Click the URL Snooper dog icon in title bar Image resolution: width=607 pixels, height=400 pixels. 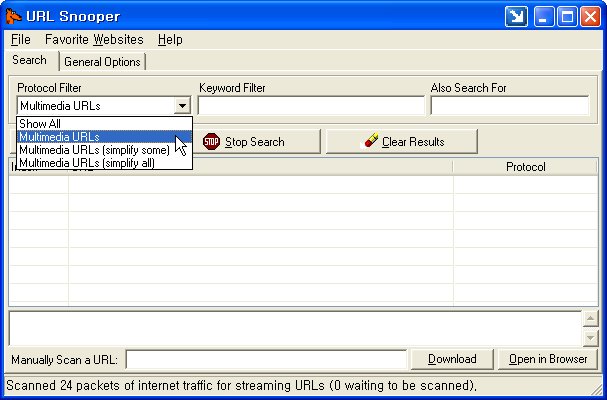13,16
